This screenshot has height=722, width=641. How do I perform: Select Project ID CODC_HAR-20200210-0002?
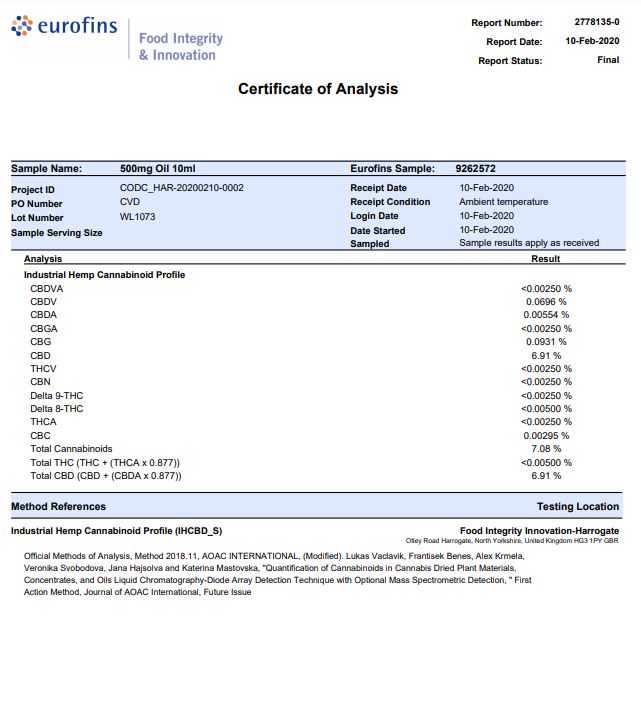tap(181, 188)
